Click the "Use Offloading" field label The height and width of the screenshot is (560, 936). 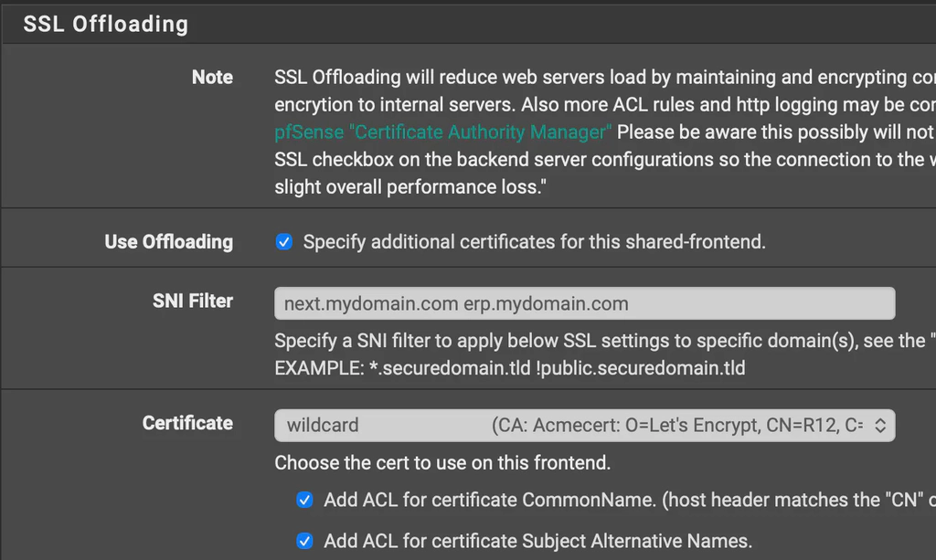[x=168, y=241]
